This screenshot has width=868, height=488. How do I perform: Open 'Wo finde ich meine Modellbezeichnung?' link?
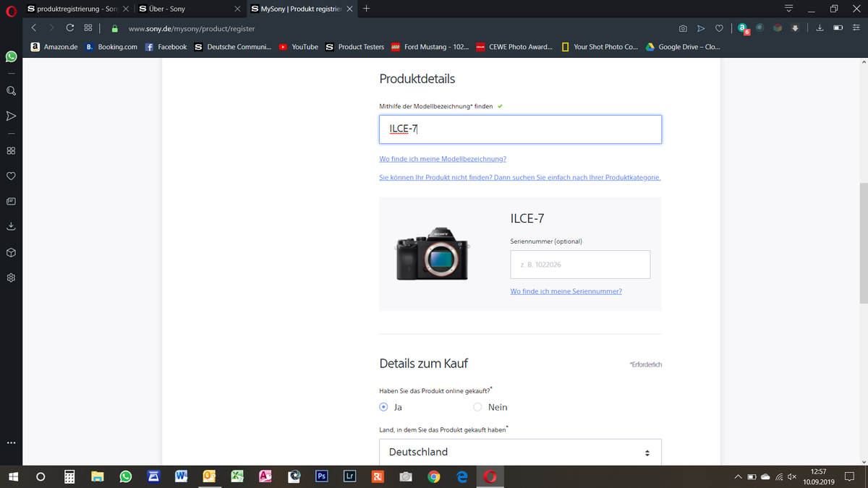[442, 158]
